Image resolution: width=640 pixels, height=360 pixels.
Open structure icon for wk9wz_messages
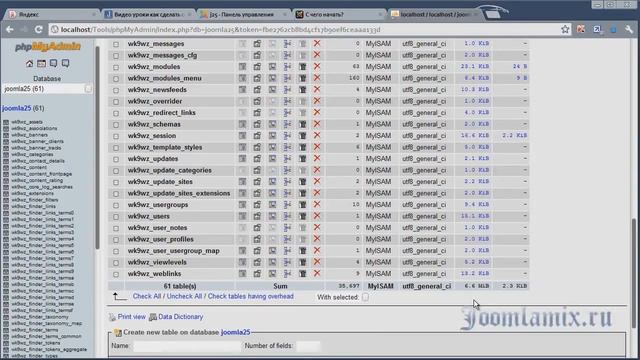coord(257,44)
